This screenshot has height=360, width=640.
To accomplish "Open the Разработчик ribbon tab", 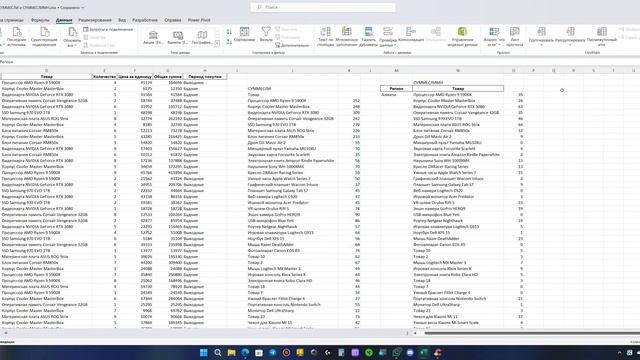I will [145, 20].
